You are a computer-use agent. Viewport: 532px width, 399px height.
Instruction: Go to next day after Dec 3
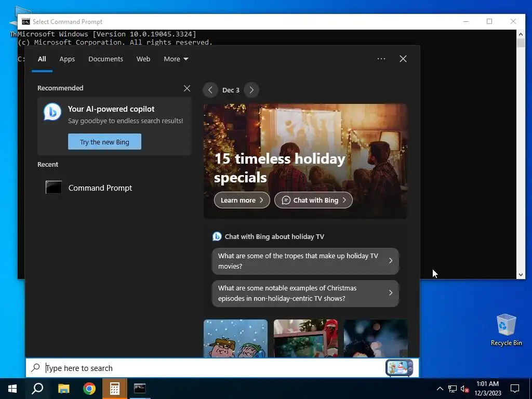click(251, 90)
